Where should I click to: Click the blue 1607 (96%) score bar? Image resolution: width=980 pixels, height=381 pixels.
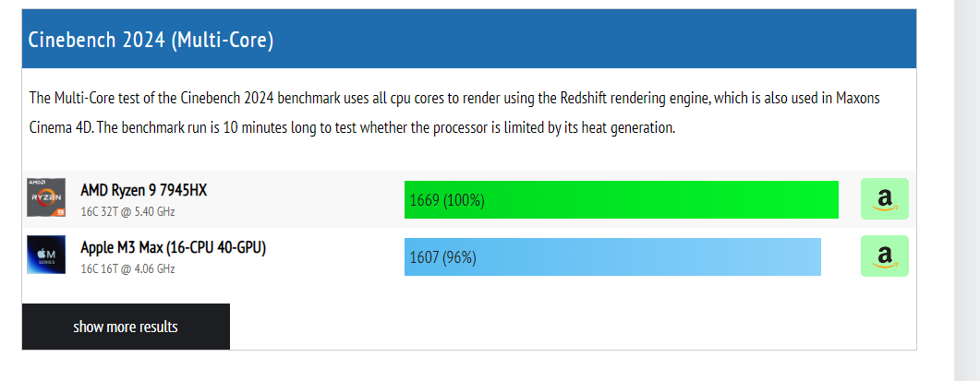[612, 256]
